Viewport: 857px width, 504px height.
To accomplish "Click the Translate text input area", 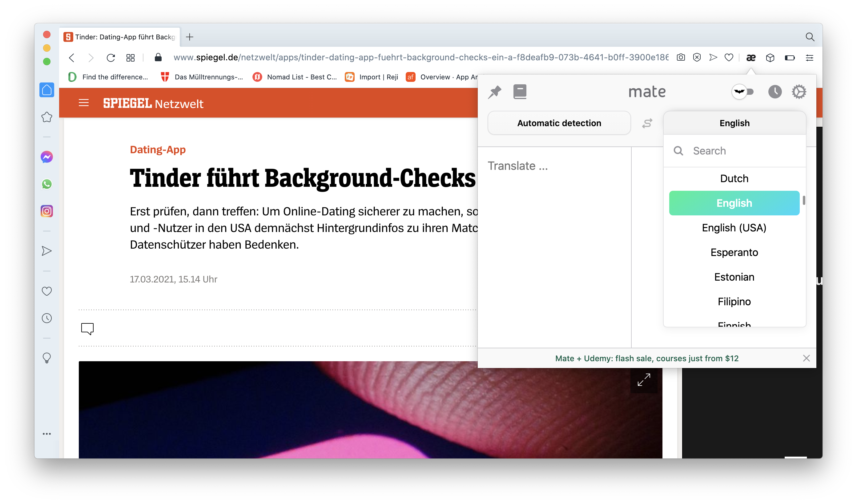I will 554,247.
